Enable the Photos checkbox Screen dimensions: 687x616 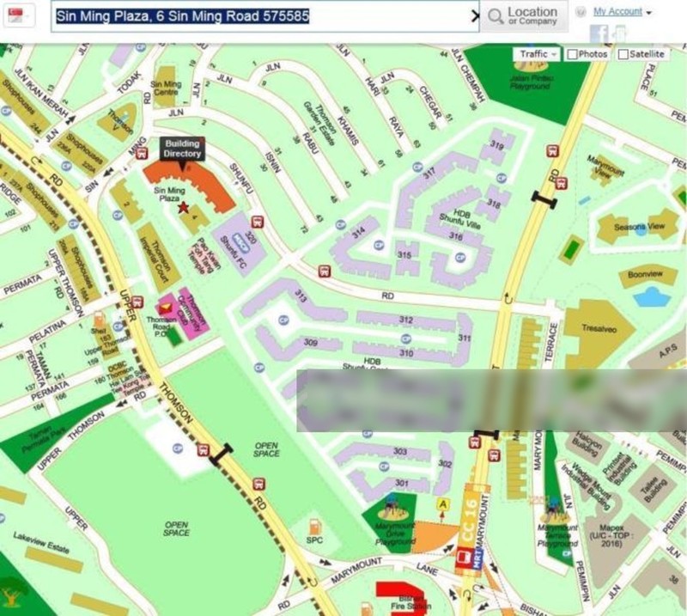tap(573, 54)
